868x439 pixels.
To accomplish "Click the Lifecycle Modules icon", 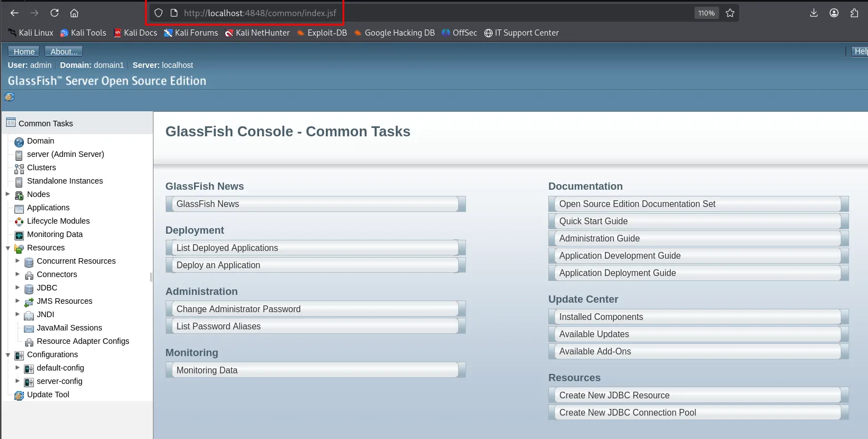I will 19,221.
